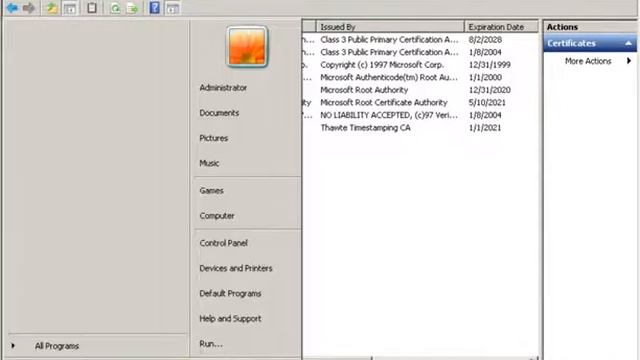Click expiration date 1/1/2021

pos(484,128)
